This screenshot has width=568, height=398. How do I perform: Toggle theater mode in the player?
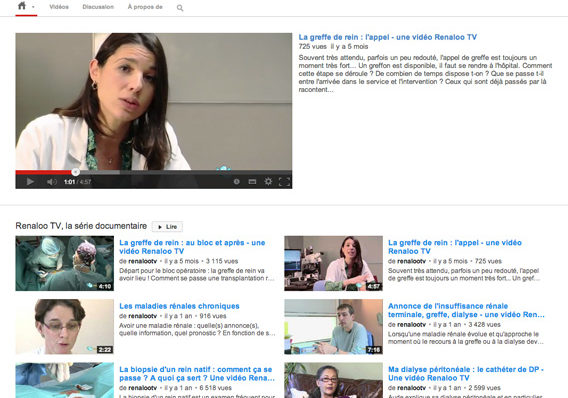pyautogui.click(x=252, y=181)
